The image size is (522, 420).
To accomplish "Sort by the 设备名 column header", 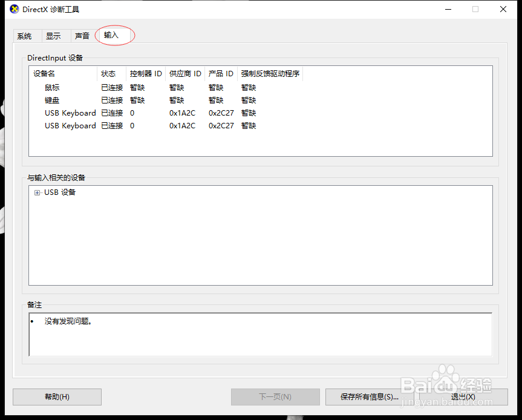I will pos(64,74).
